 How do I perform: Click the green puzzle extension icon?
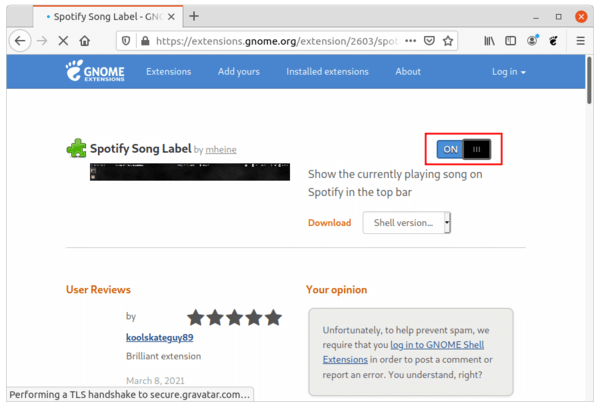pos(77,148)
